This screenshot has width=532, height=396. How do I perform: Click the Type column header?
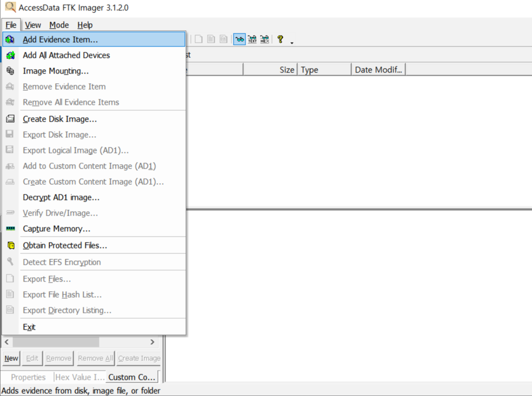click(x=324, y=70)
